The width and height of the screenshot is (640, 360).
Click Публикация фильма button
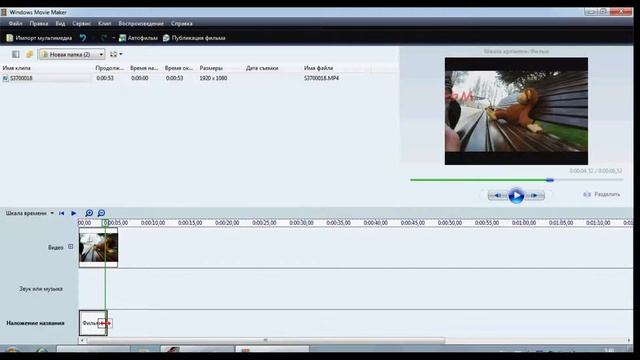coord(194,38)
